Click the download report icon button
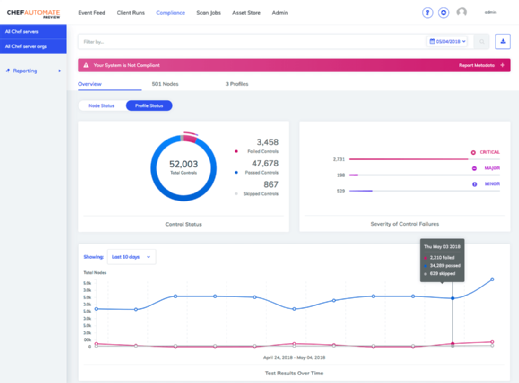The height and width of the screenshot is (383, 519). pyautogui.click(x=503, y=42)
